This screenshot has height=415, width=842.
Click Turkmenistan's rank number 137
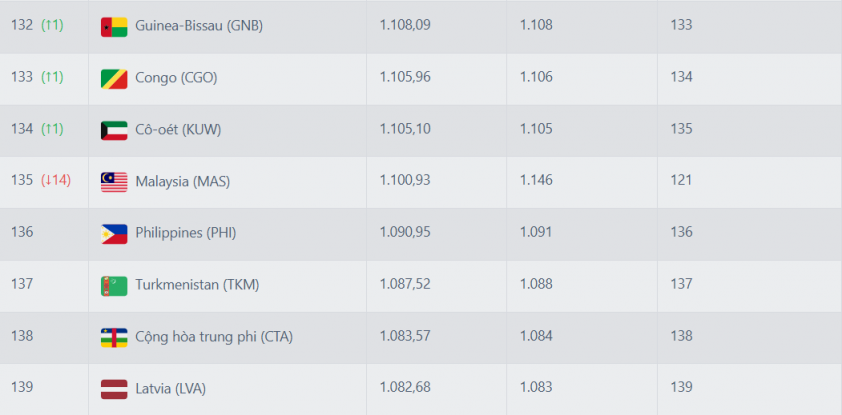(22, 284)
